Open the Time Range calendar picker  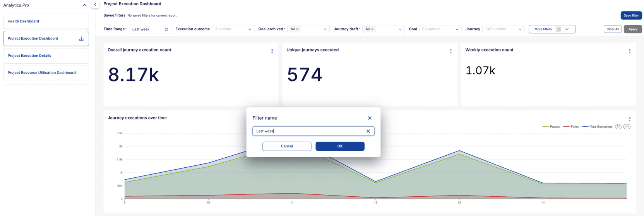click(166, 29)
